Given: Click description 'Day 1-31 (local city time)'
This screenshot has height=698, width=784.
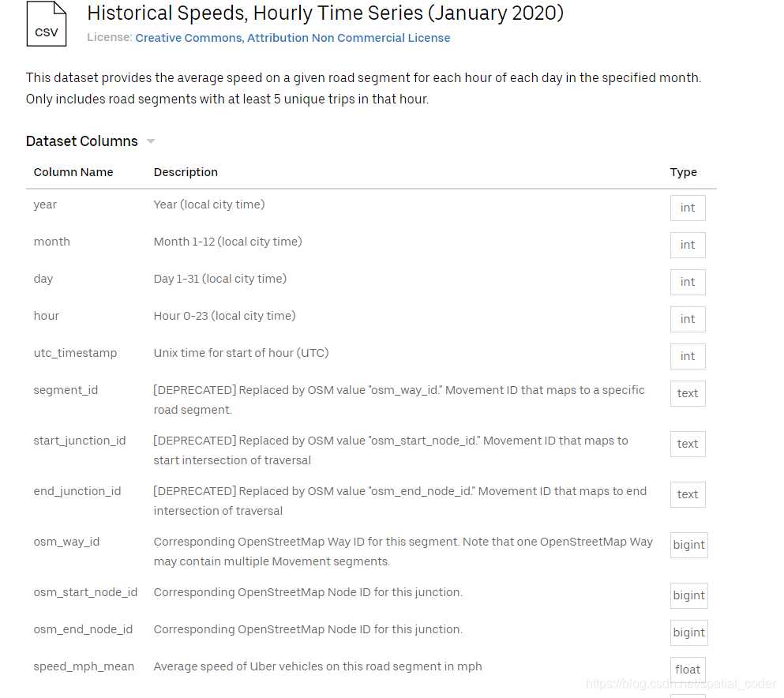Looking at the screenshot, I should 220,279.
